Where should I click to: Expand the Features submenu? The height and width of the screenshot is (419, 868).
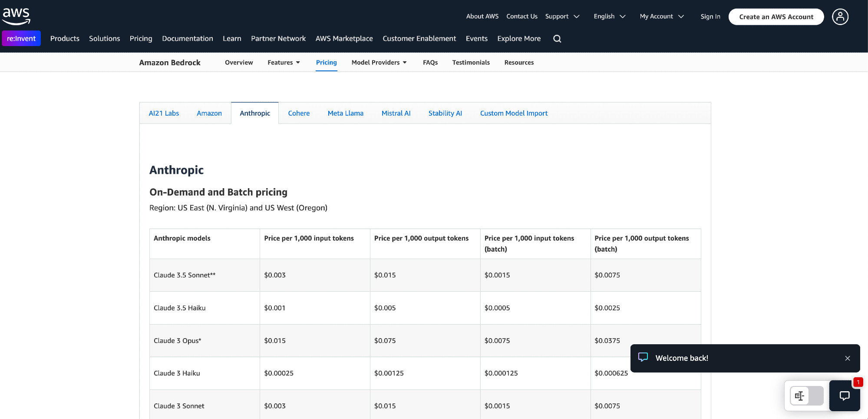pyautogui.click(x=284, y=63)
